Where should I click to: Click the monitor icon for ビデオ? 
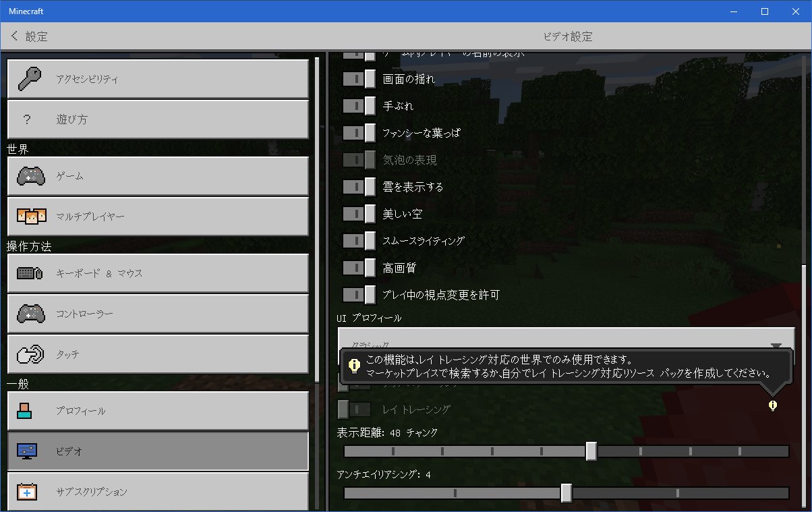(x=27, y=451)
